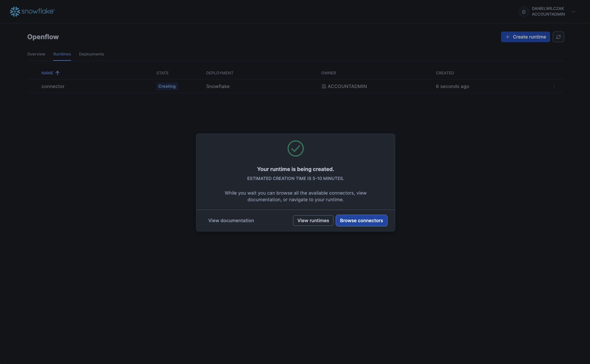Refresh the runtimes list
The height and width of the screenshot is (364, 590).
558,37
